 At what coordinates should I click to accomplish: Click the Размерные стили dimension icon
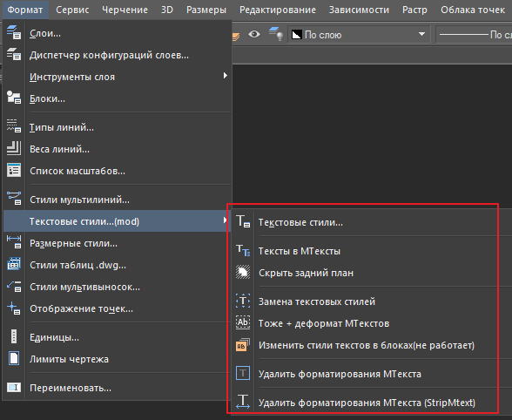(14, 242)
